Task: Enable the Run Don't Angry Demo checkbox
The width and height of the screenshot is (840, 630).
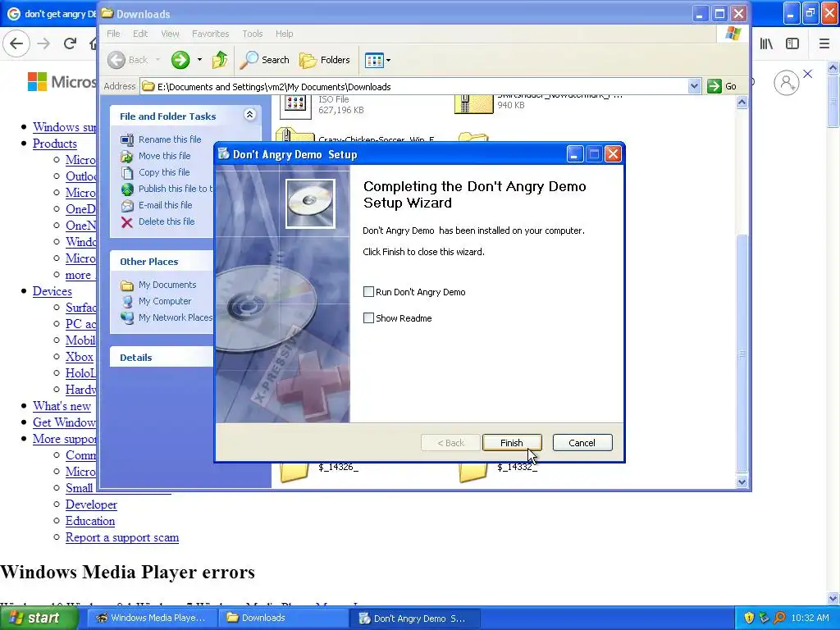Action: [x=368, y=292]
